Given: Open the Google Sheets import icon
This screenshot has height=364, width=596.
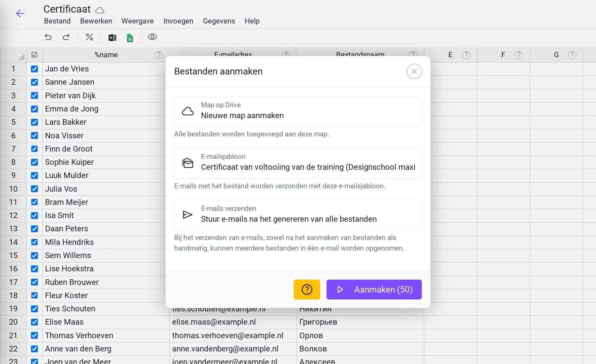Looking at the screenshot, I should click(130, 38).
